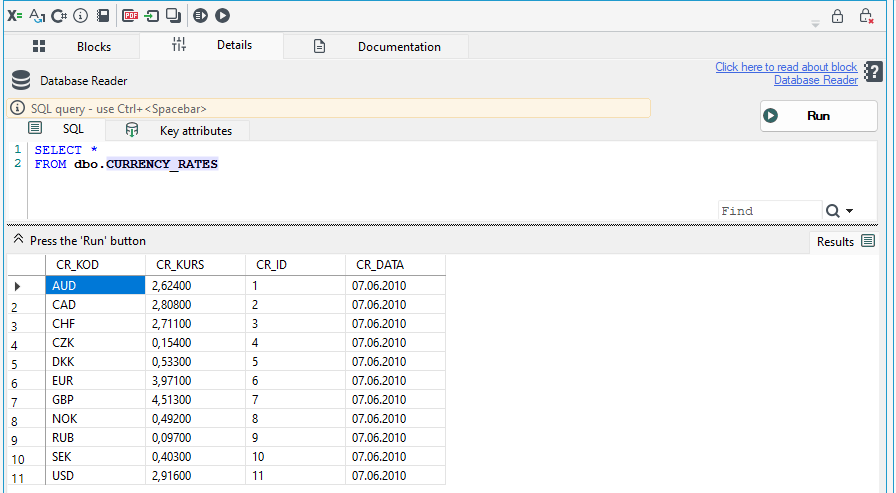Select the Results tab
The height and width of the screenshot is (493, 896).
845,241
